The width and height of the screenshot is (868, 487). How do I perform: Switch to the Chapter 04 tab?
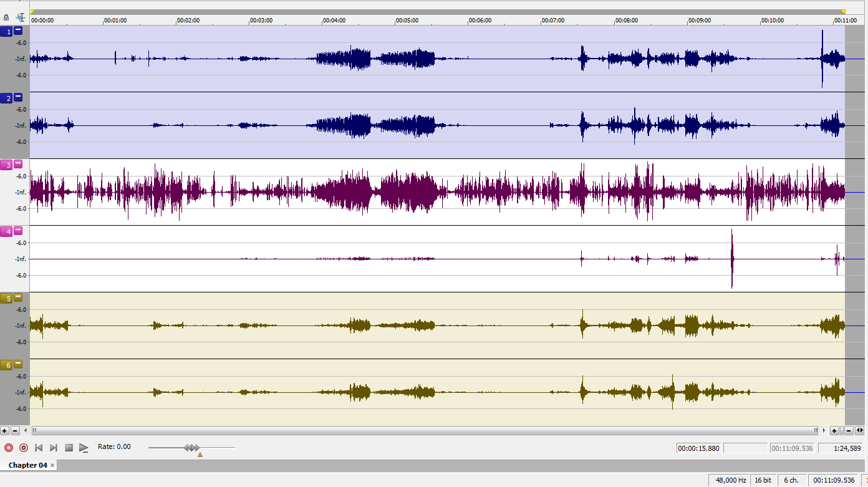[x=27, y=465]
